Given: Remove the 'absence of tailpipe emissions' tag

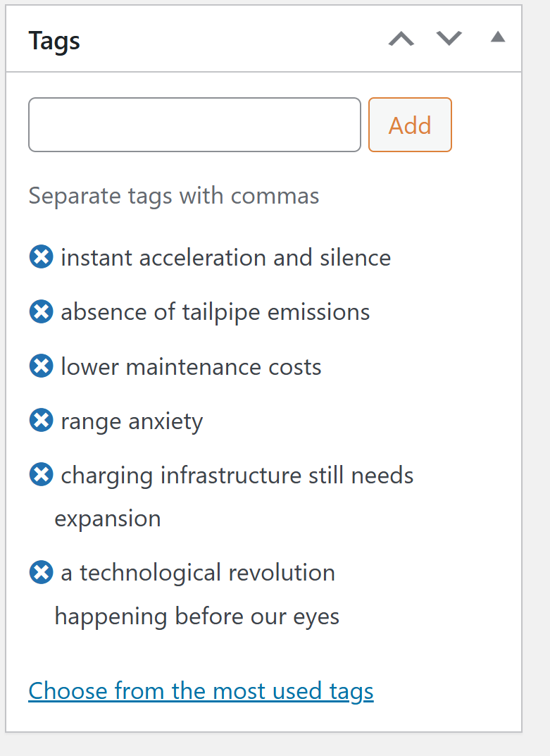Looking at the screenshot, I should click(41, 311).
